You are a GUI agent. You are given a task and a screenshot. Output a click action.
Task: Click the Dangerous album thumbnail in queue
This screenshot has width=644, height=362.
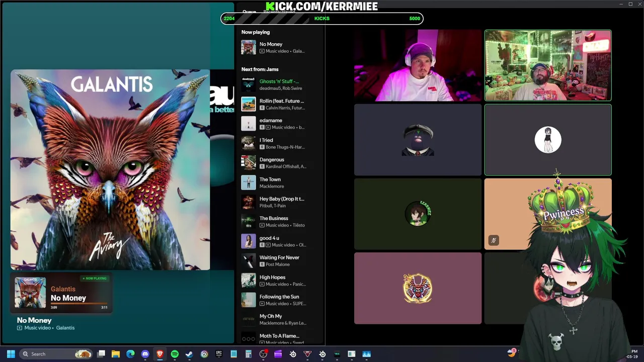click(249, 163)
